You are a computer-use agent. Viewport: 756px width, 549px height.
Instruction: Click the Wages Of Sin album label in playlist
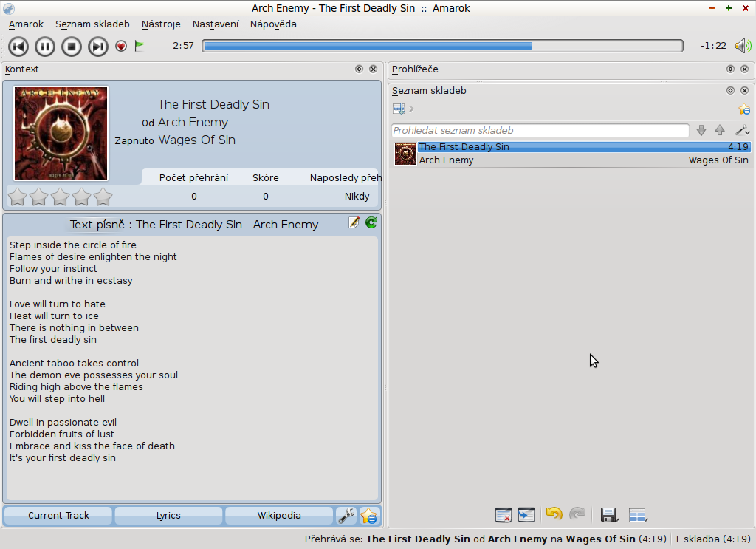click(718, 160)
